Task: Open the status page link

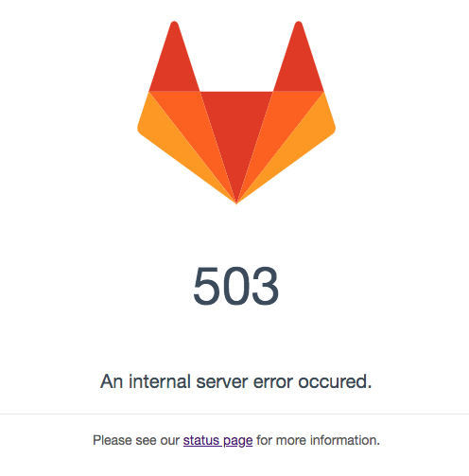Action: pyautogui.click(x=217, y=440)
